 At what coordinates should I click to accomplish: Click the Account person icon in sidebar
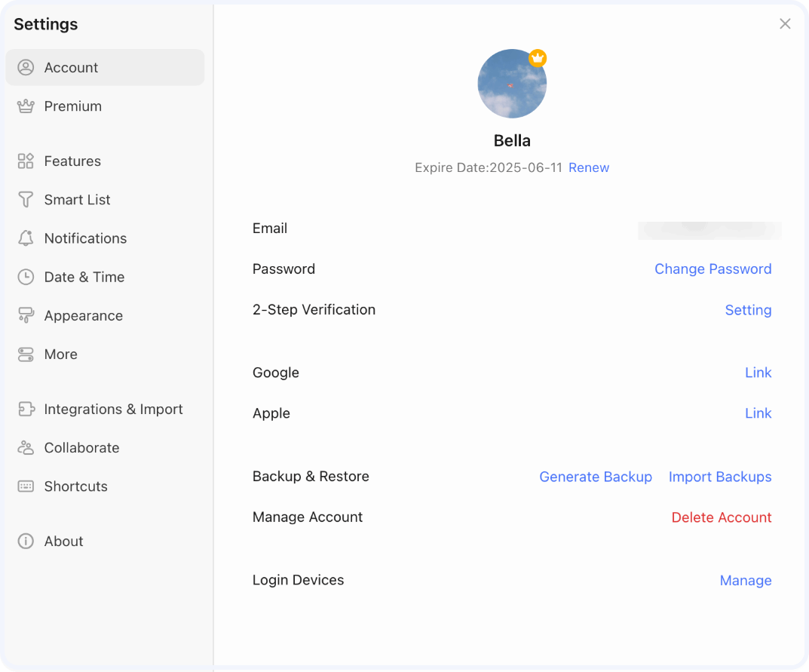coord(26,68)
